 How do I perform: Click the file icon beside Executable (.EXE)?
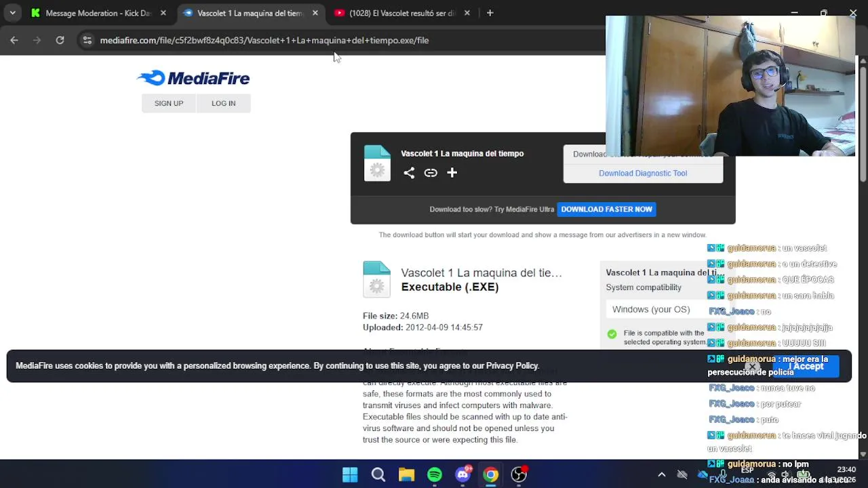pyautogui.click(x=376, y=279)
